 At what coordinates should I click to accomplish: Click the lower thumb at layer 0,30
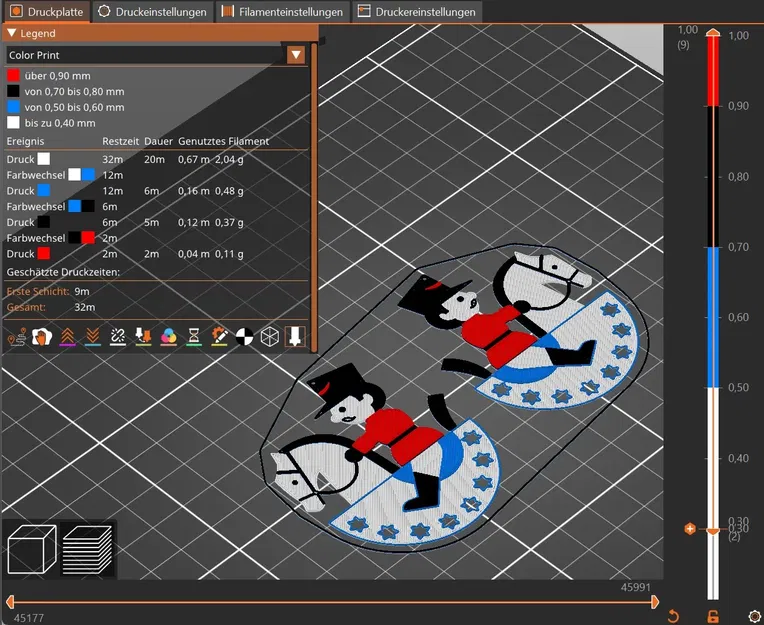click(713, 531)
